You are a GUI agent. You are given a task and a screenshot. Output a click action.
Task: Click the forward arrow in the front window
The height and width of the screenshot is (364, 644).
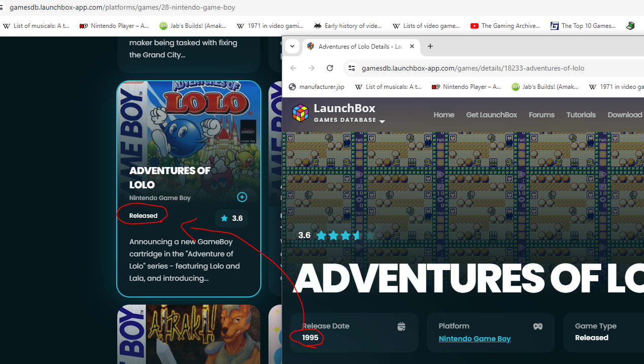312,68
